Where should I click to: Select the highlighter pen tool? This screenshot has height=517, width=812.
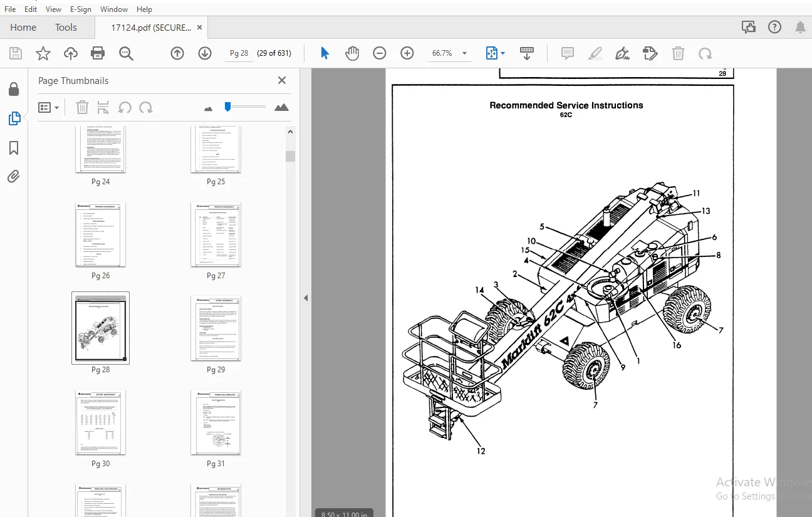click(x=595, y=53)
